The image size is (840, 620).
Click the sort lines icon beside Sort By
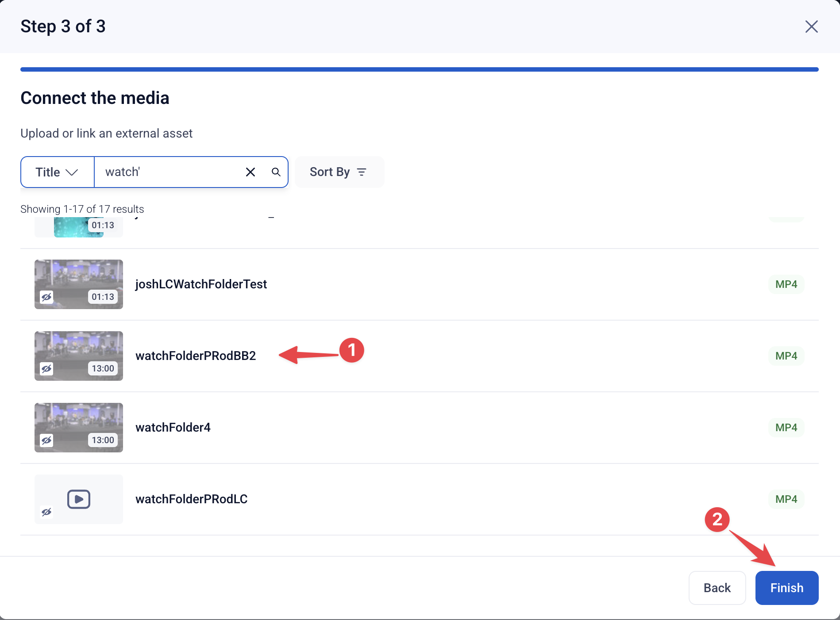pos(362,172)
